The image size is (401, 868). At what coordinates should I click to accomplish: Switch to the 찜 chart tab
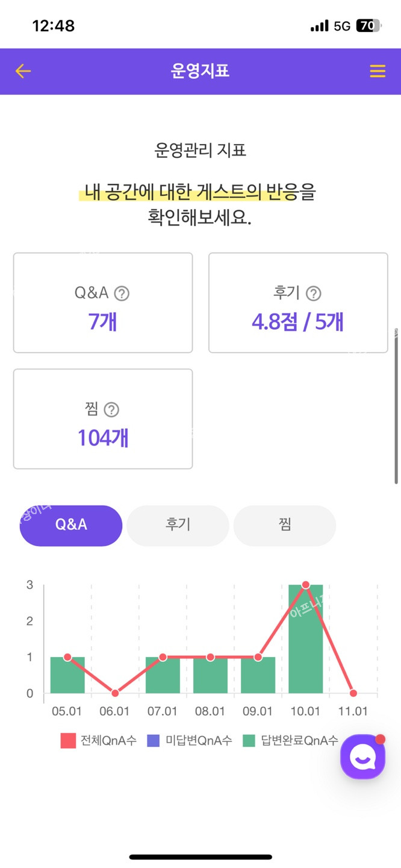285,525
